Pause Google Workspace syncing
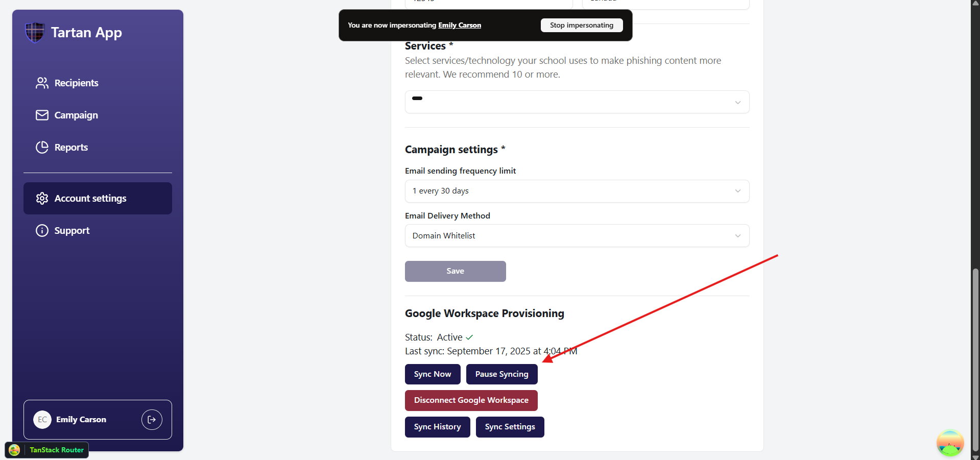 click(501, 374)
